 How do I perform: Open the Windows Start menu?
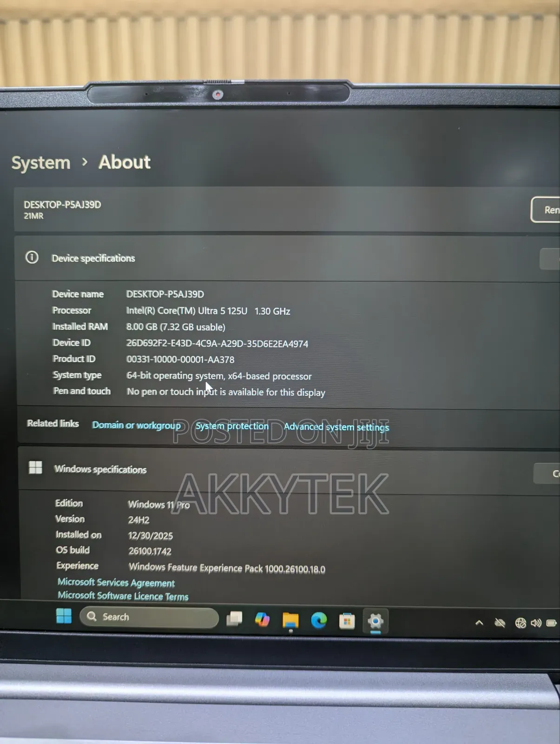64,616
